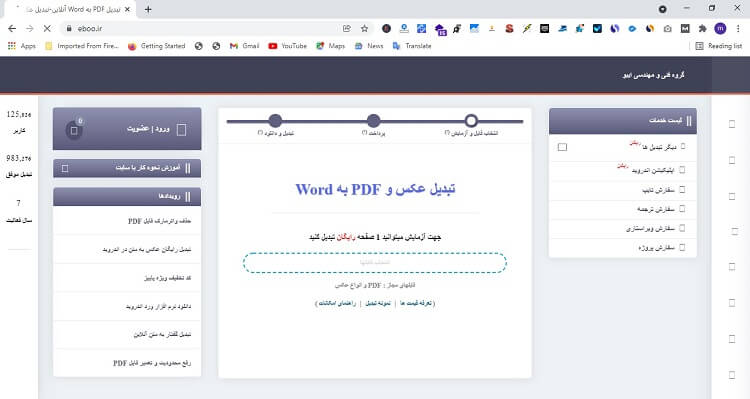Click the camera extension icon

point(667,29)
